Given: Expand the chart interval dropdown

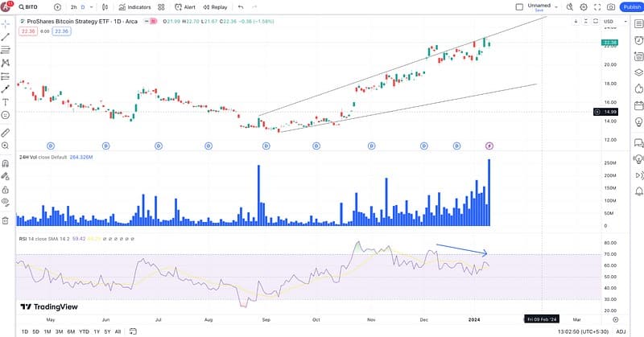Looking at the screenshot, I should coord(91,6).
